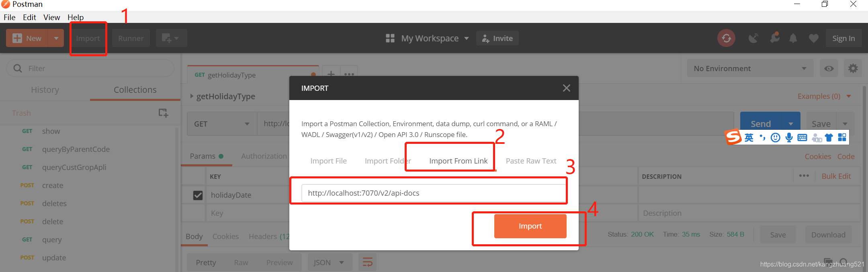Click Sogou microphone voice input icon
The height and width of the screenshot is (272, 868).
pyautogui.click(x=789, y=137)
